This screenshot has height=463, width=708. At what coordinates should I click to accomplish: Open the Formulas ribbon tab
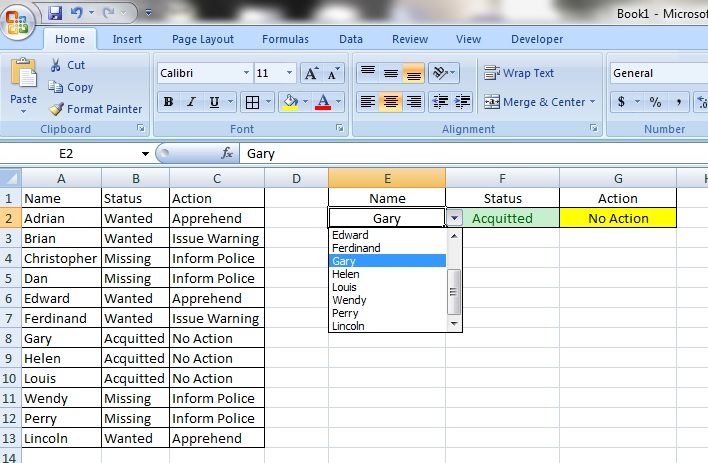(x=285, y=39)
